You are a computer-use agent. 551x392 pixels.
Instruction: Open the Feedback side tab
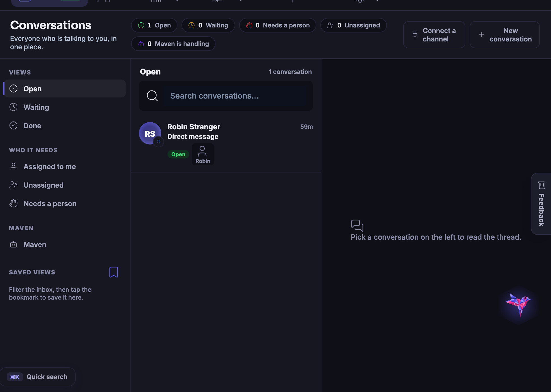pos(541,204)
